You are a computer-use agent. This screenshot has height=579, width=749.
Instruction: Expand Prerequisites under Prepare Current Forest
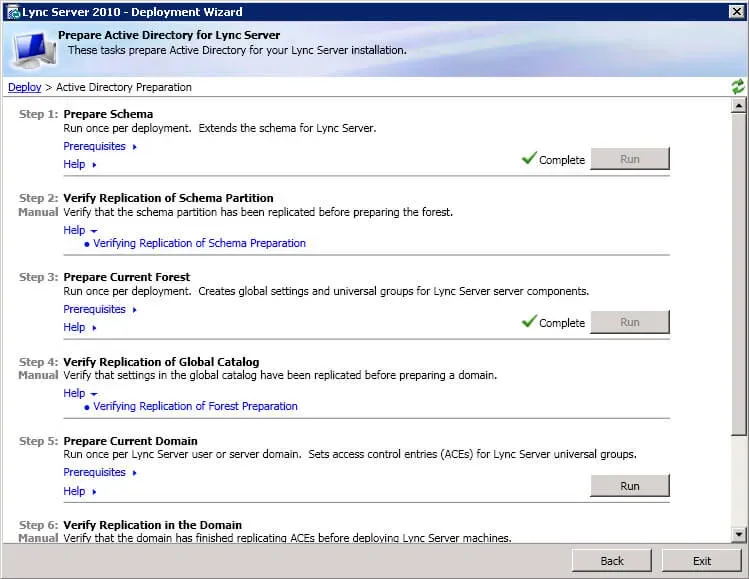click(x=100, y=309)
